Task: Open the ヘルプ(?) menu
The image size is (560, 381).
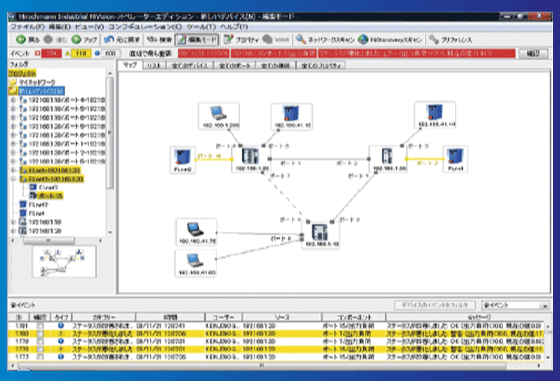Action: (x=234, y=27)
